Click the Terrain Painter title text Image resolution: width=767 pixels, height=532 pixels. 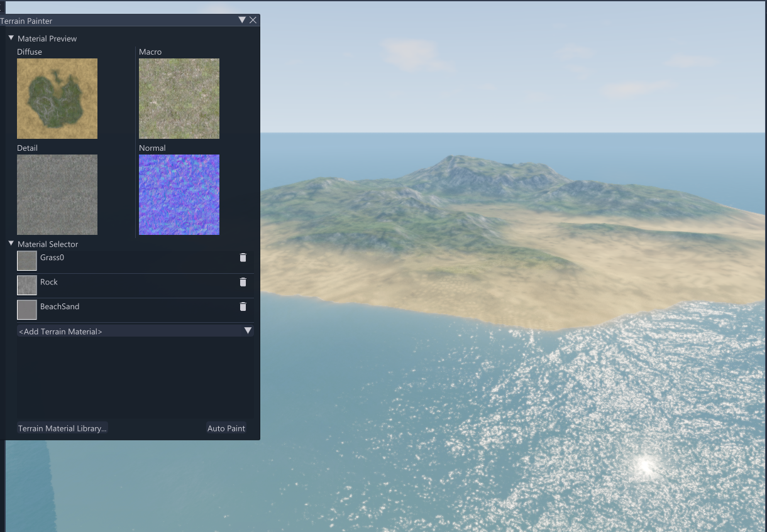[26, 21]
